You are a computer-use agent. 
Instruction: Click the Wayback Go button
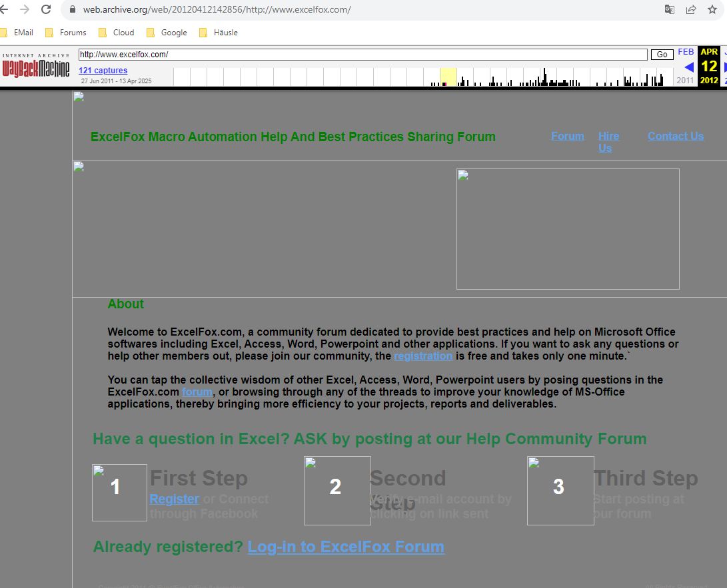(662, 55)
